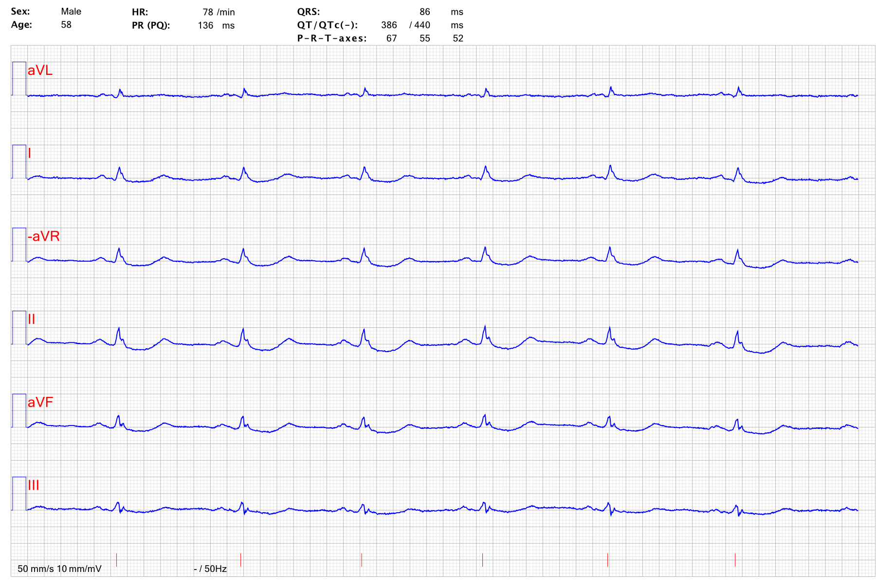
Task: Click the "/min" heart rate unit
Action: (x=226, y=12)
